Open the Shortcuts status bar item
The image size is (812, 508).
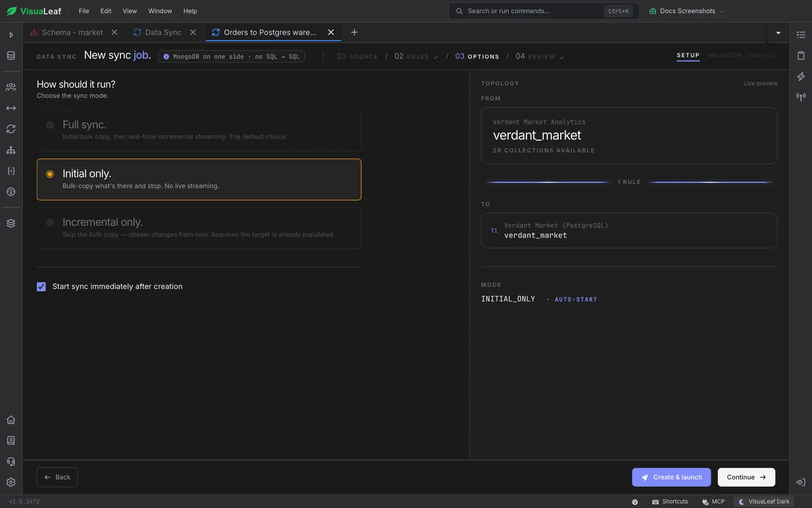coord(670,502)
